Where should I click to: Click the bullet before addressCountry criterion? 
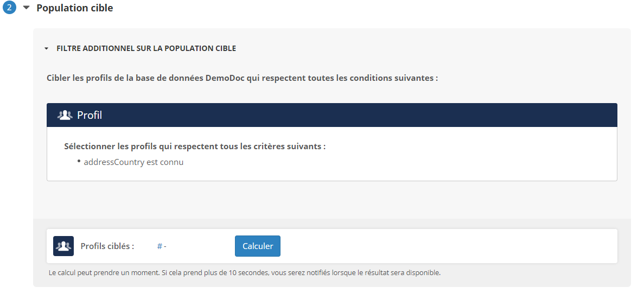tap(79, 161)
